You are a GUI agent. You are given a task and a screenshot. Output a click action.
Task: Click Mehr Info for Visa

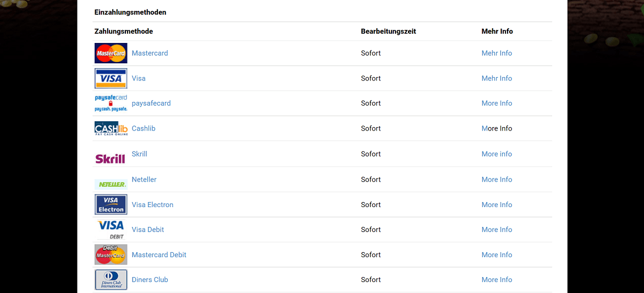click(x=497, y=78)
